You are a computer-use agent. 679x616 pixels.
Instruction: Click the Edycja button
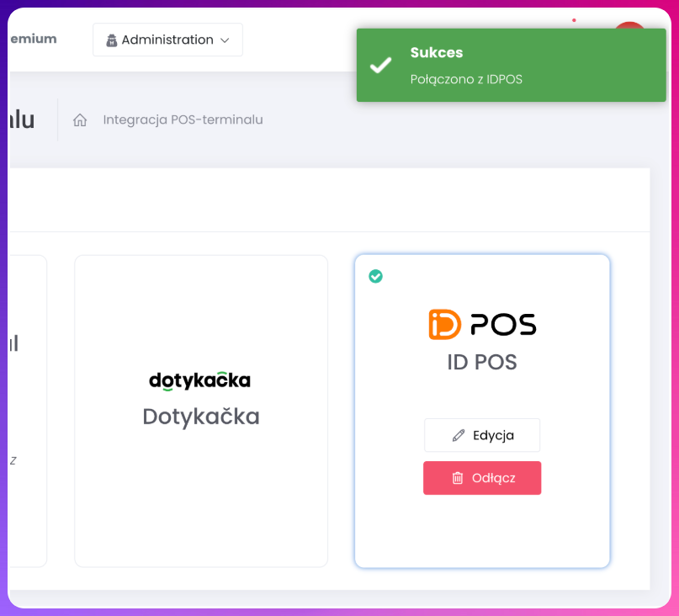(x=481, y=435)
